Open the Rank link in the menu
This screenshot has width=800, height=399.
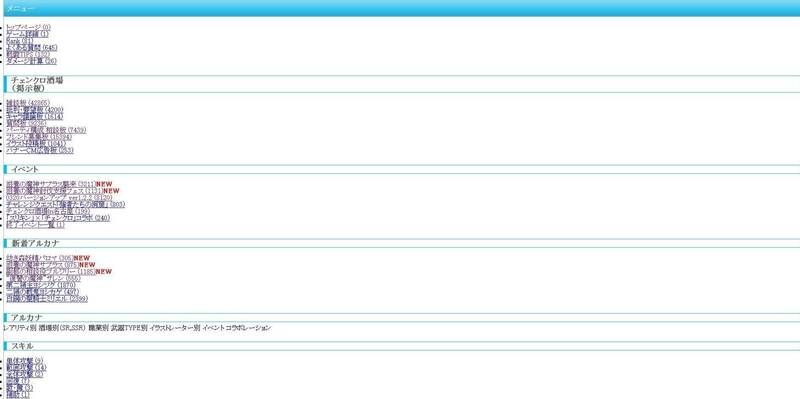click(x=20, y=41)
